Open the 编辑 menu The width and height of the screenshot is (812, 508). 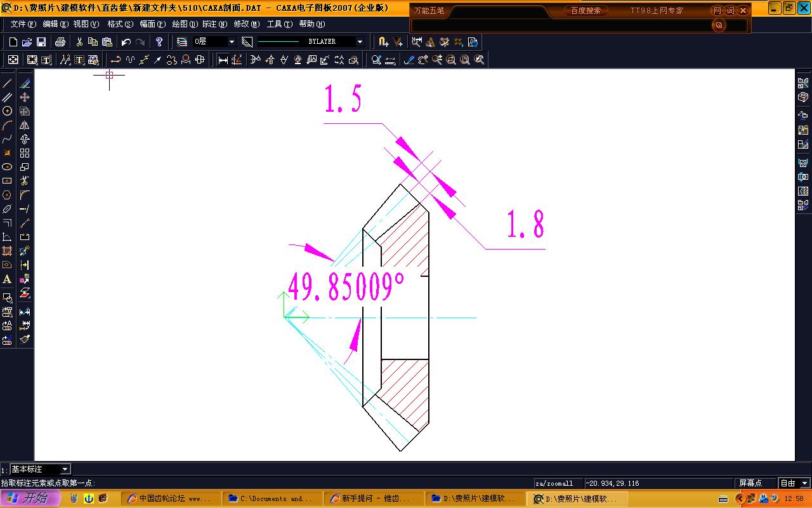pyautogui.click(x=55, y=24)
